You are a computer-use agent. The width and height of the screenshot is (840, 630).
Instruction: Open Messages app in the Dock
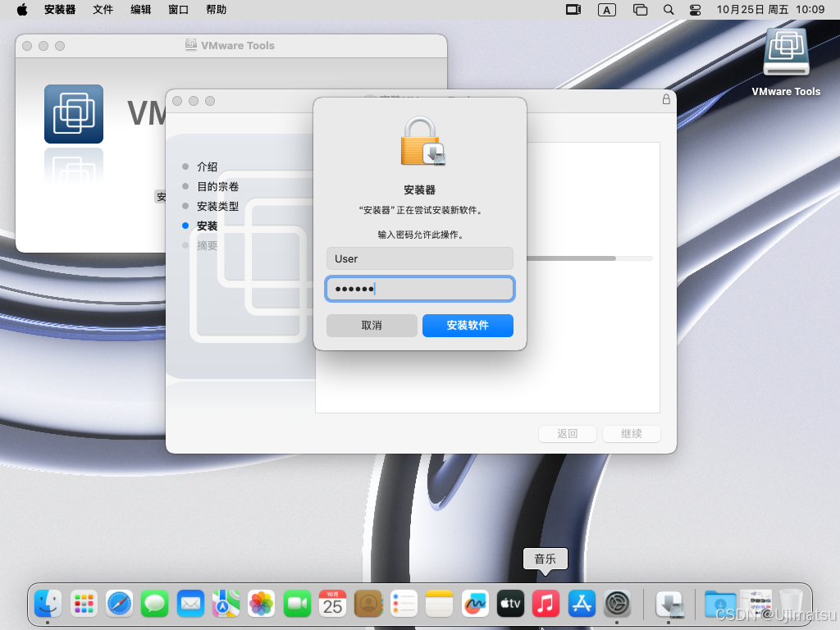click(155, 603)
